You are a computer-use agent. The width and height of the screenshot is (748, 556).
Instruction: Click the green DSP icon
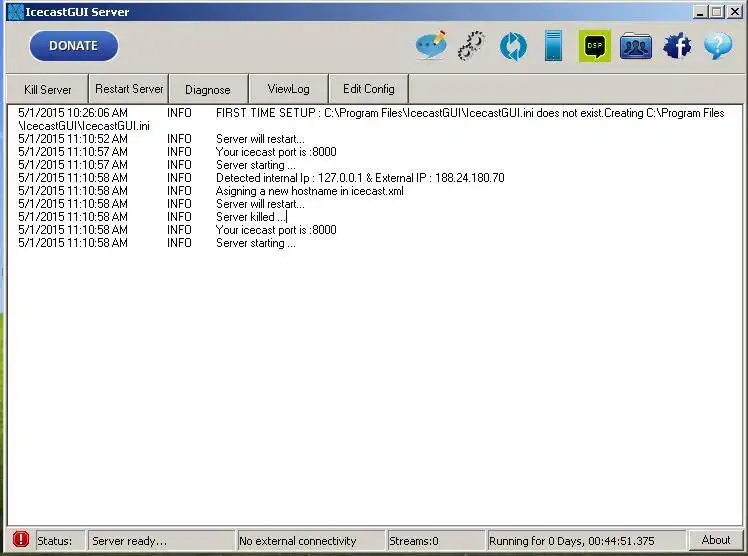(x=594, y=46)
